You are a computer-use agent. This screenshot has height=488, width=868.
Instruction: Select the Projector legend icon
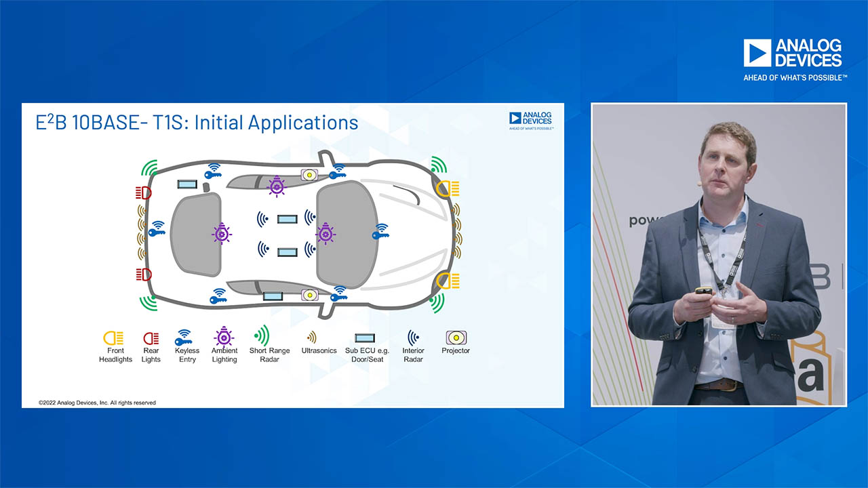coord(456,338)
